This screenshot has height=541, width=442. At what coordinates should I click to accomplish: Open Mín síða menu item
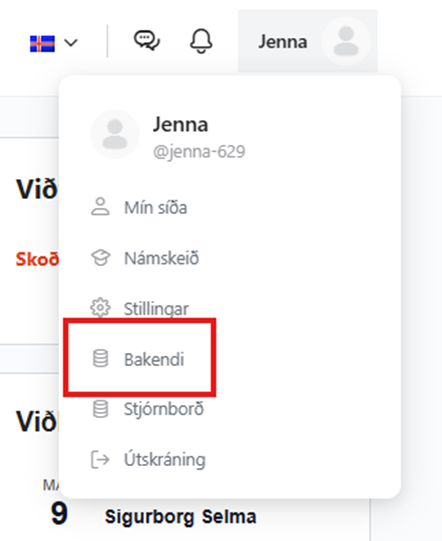click(x=155, y=207)
